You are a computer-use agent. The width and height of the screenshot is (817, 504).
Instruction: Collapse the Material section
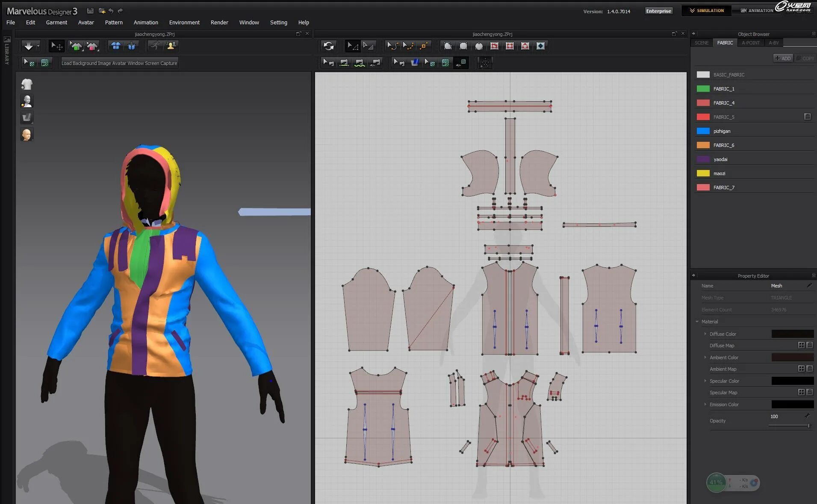point(697,322)
